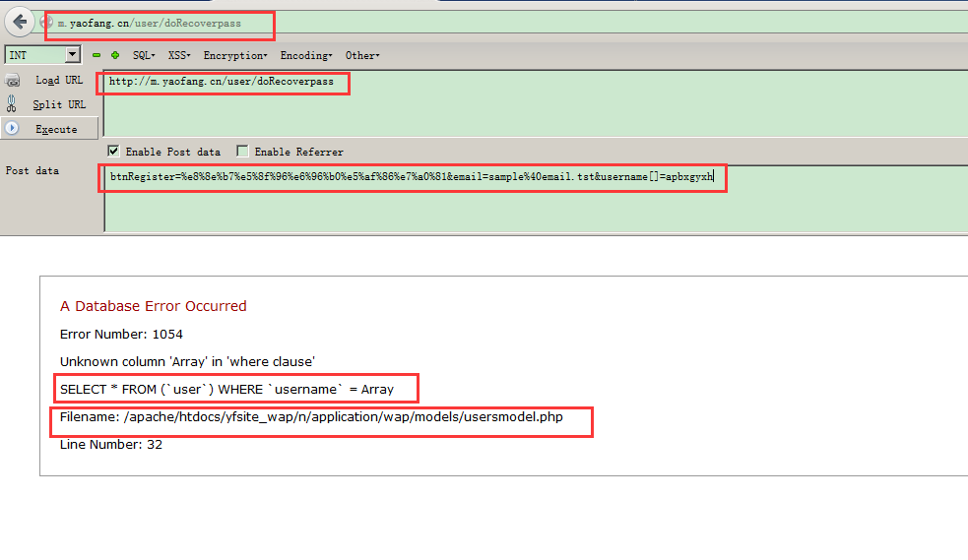Click the Split URL scissors icon
Viewport: 968px width, 560px height.
tap(11, 103)
